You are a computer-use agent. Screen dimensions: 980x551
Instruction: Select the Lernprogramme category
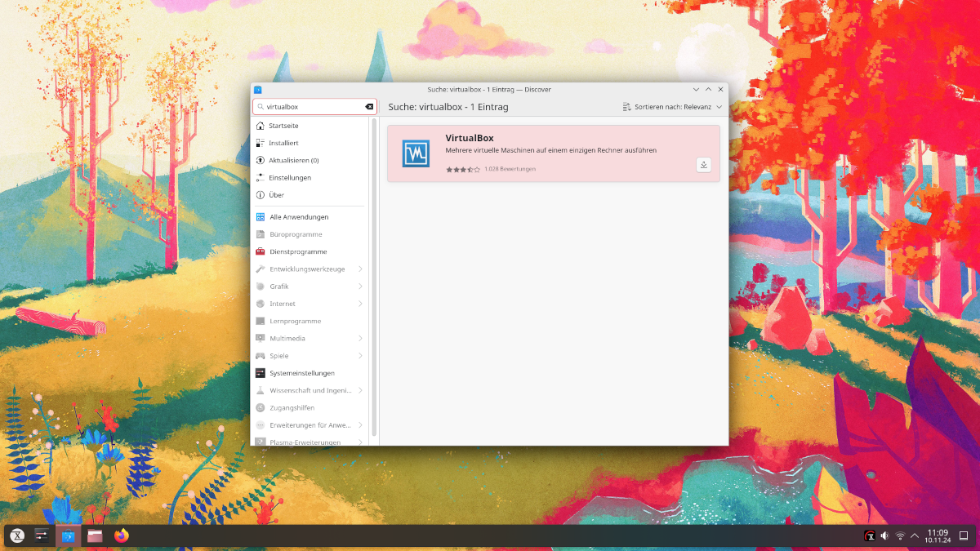[x=310, y=321]
